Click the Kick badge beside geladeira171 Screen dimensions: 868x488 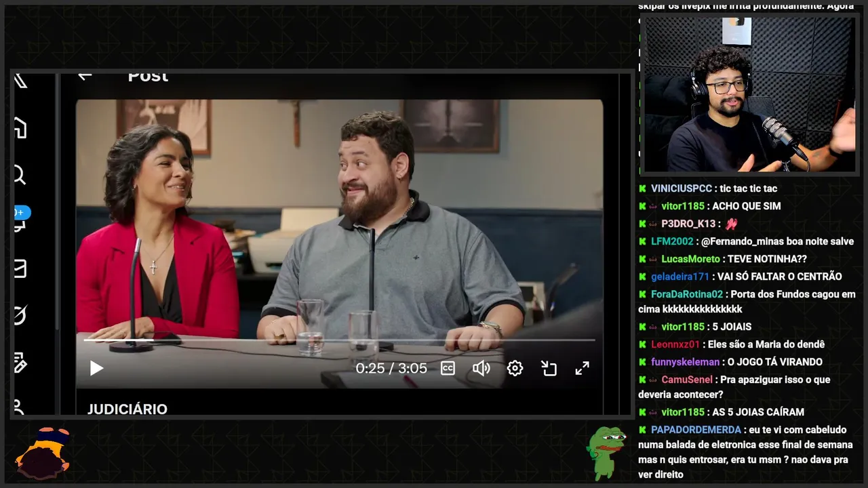[x=642, y=277]
